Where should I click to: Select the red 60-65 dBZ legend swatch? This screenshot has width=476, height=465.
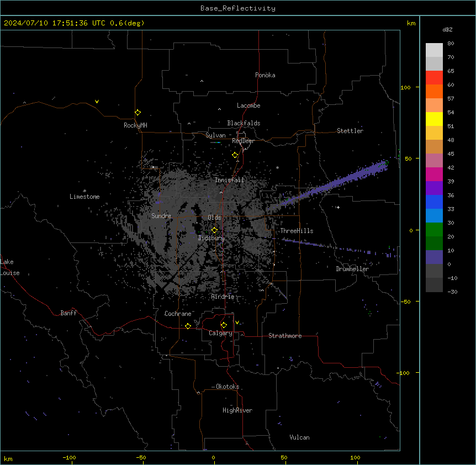point(434,78)
